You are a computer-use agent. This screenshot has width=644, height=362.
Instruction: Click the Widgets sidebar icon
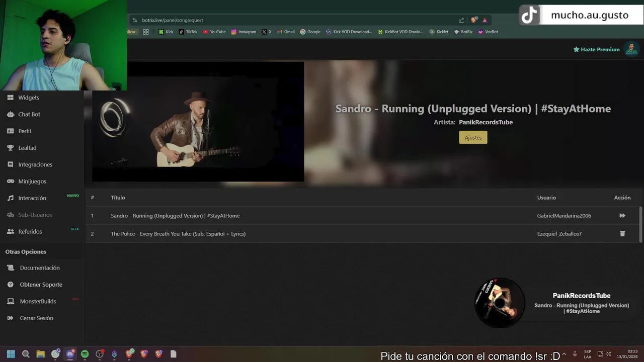10,98
